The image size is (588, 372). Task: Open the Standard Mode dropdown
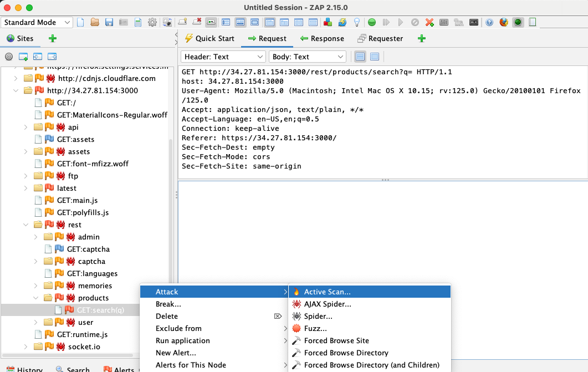point(37,23)
